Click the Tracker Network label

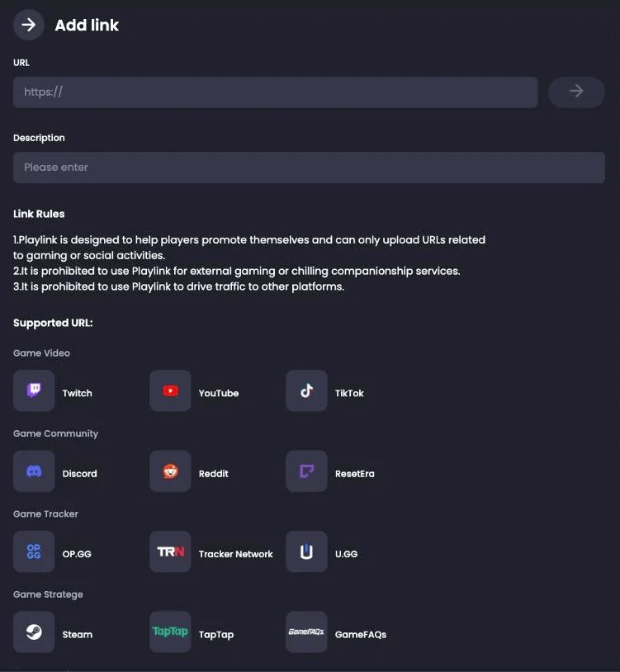[235, 554]
